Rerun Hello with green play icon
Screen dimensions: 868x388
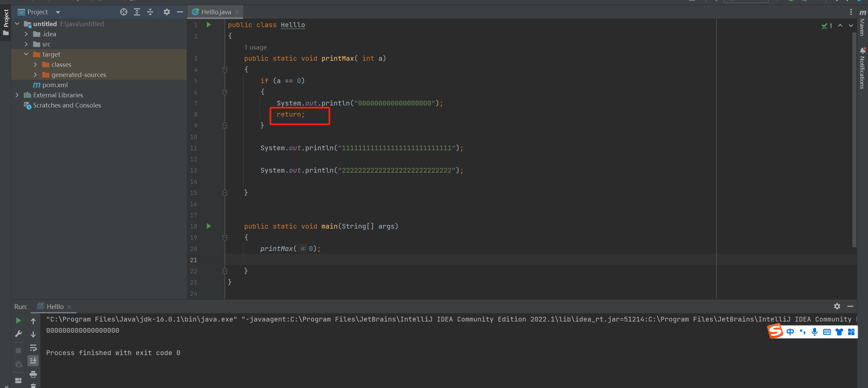click(x=19, y=321)
